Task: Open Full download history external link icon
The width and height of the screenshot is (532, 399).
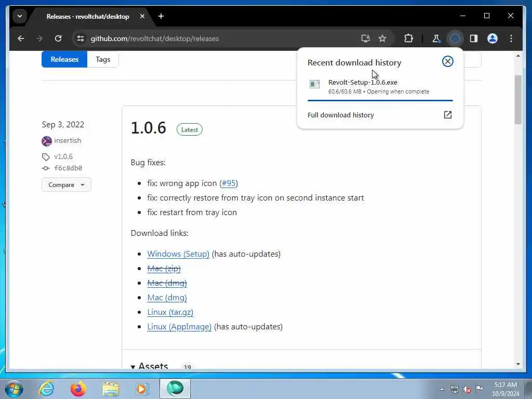Action: [x=447, y=115]
